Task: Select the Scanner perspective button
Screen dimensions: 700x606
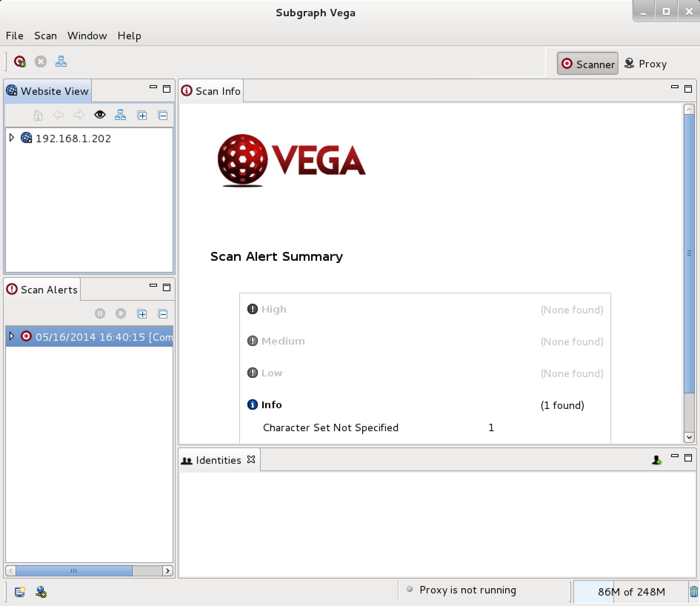Action: (587, 64)
